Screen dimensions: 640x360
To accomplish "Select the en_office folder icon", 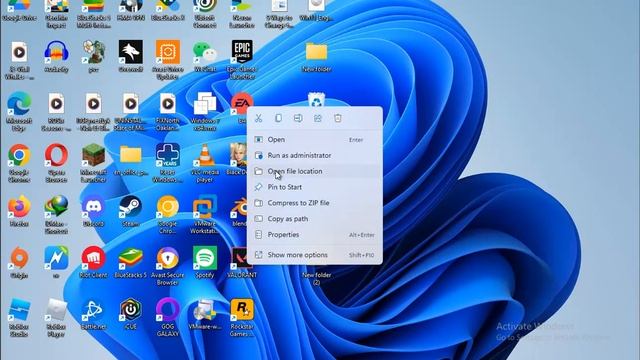I will pos(131,155).
